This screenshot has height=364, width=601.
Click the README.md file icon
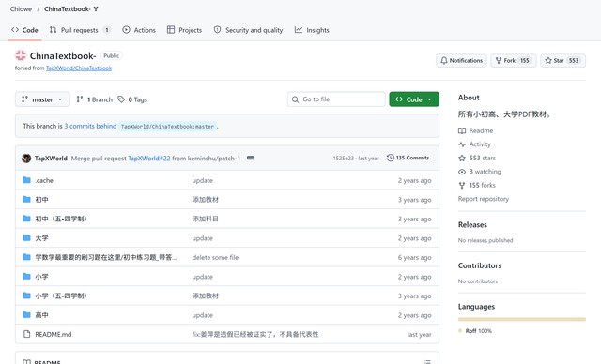[26, 334]
